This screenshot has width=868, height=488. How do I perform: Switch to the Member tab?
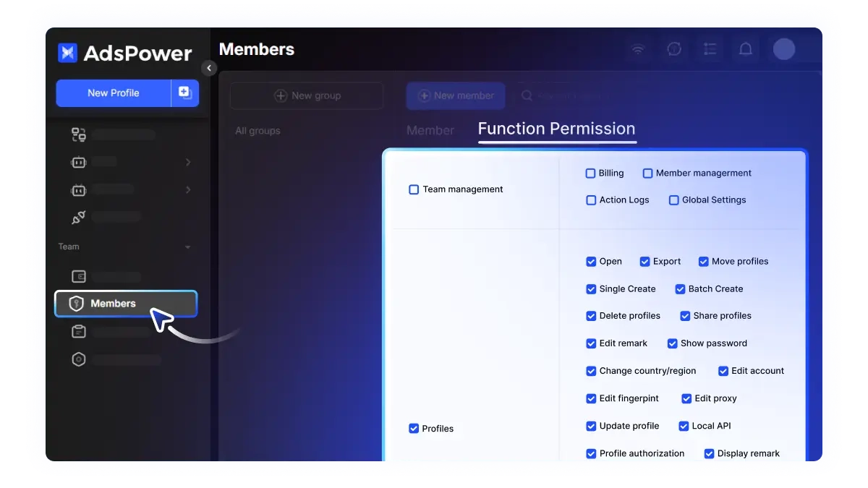[x=430, y=131]
